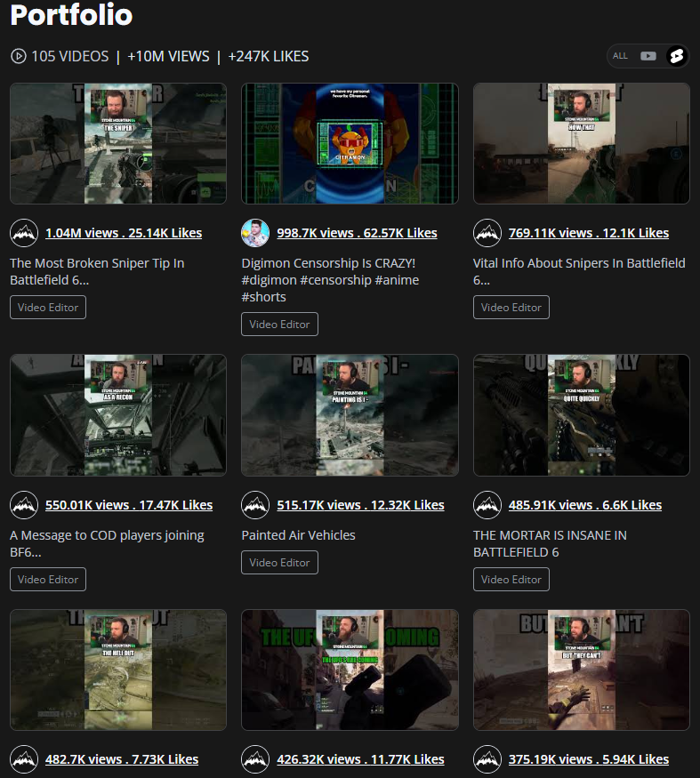Open the 426.32K views . 11.77K Likes link
Image resolution: width=700 pixels, height=778 pixels.
tap(360, 759)
